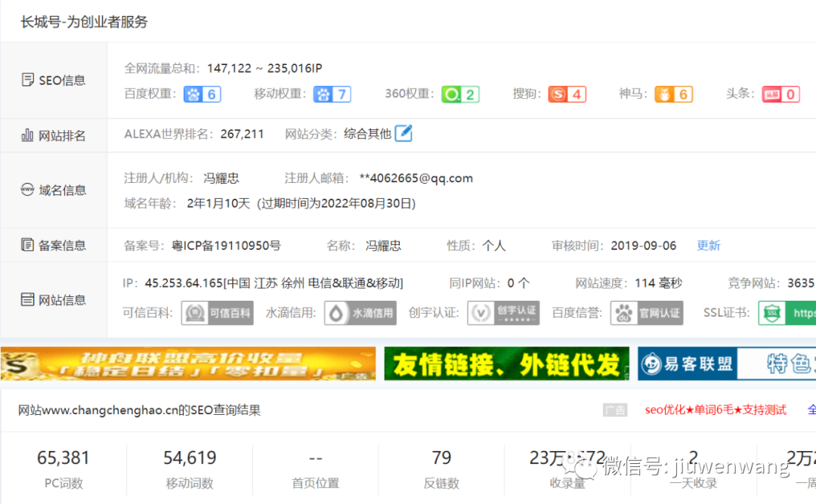
Task: Click registrant name 冯耀忠 in domain info
Action: [221, 178]
